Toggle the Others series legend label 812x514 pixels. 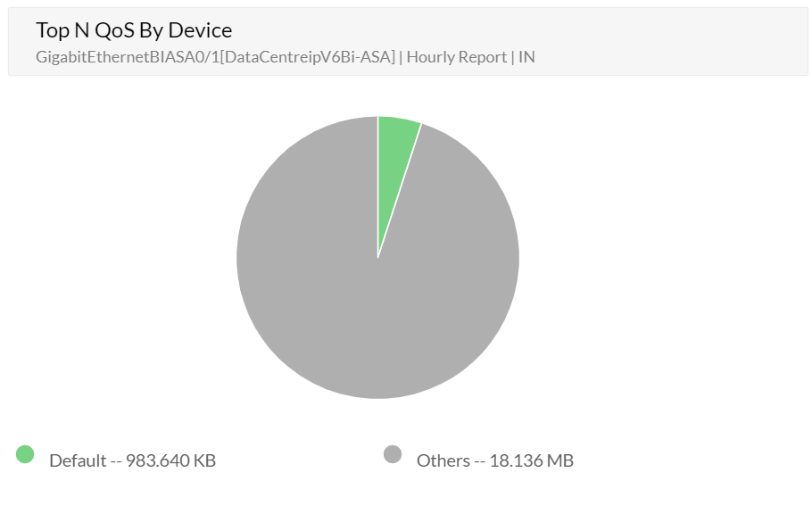tap(494, 460)
